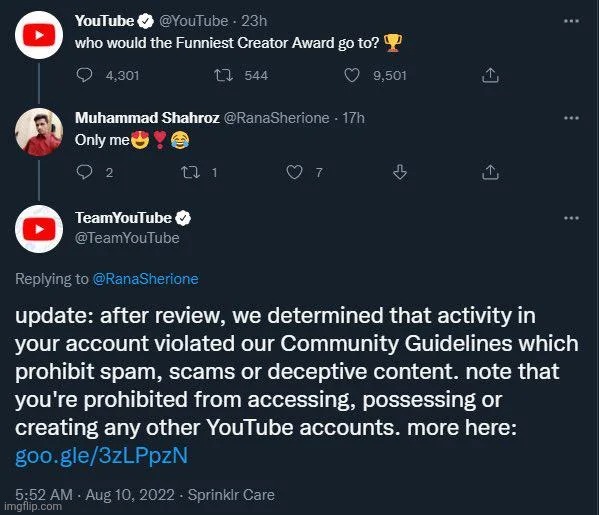
Task: Click the downvote arrow on Shahroz's reply
Action: tap(400, 172)
